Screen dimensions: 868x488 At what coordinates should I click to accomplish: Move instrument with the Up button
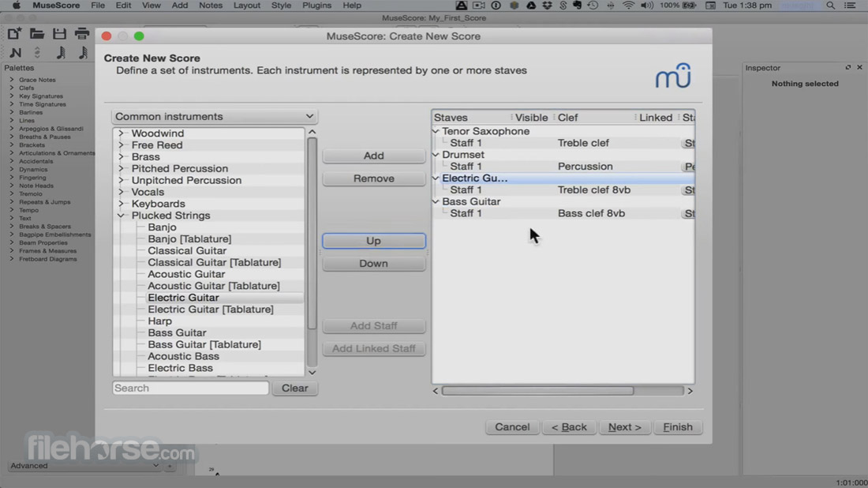[374, 241]
